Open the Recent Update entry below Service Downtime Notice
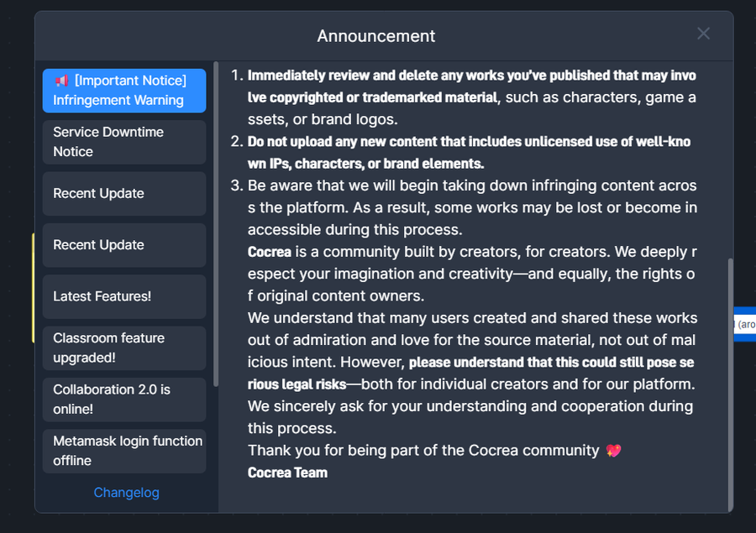 pyautogui.click(x=124, y=194)
